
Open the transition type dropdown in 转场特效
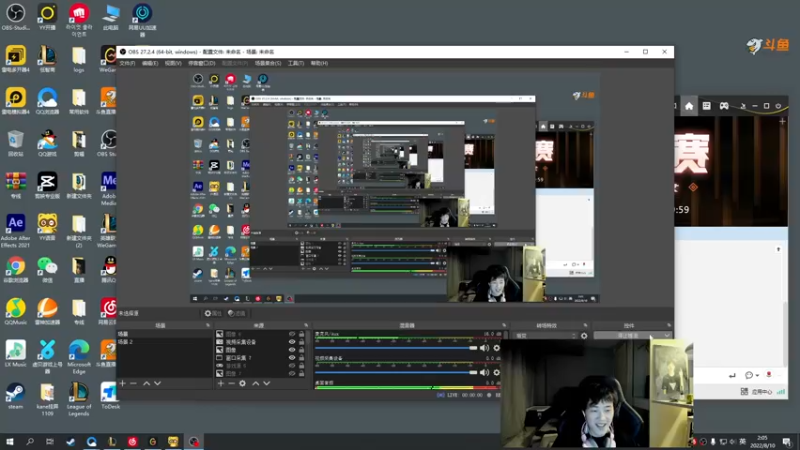click(x=545, y=336)
